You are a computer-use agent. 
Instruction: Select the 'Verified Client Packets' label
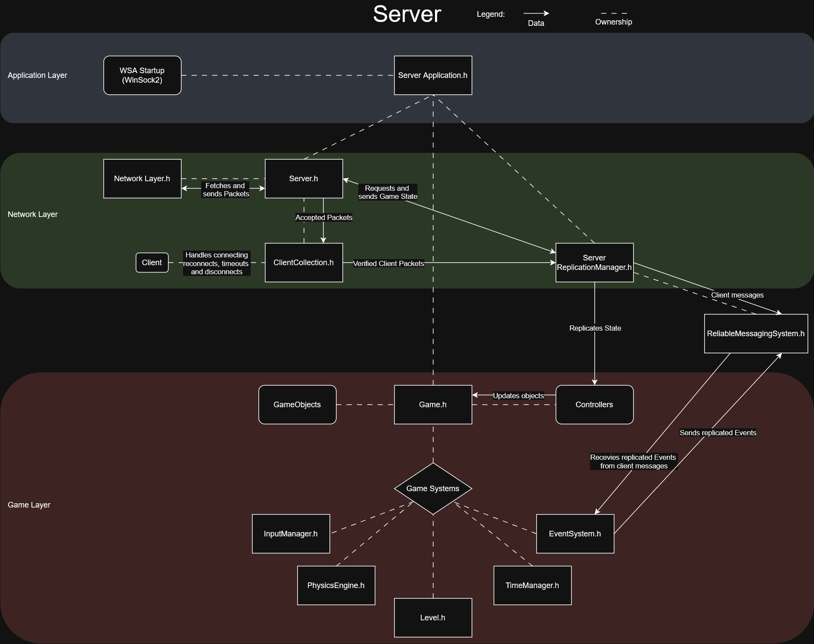tap(388, 263)
